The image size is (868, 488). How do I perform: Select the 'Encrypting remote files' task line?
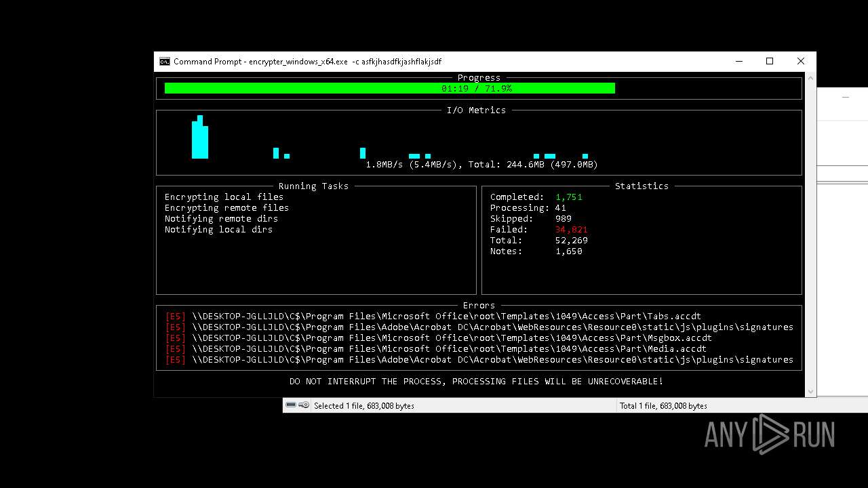click(226, 208)
